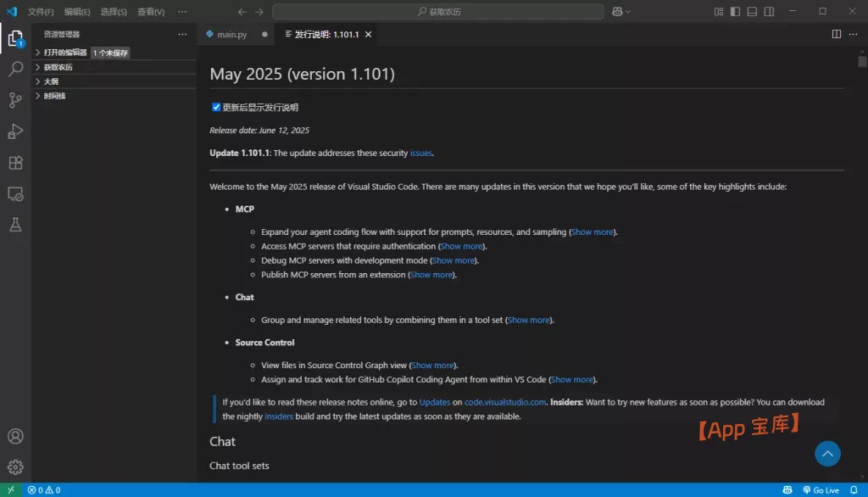The width and height of the screenshot is (868, 497).
Task: Switch to the main.py tab
Action: click(231, 35)
